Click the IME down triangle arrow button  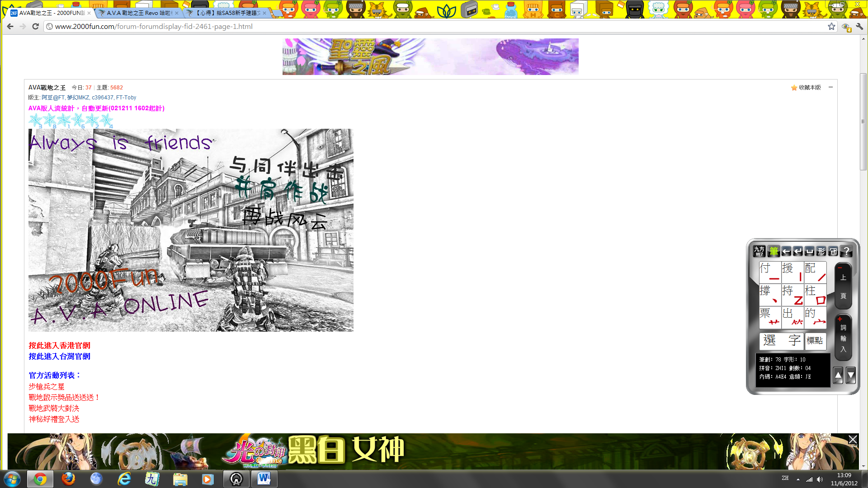pos(850,375)
